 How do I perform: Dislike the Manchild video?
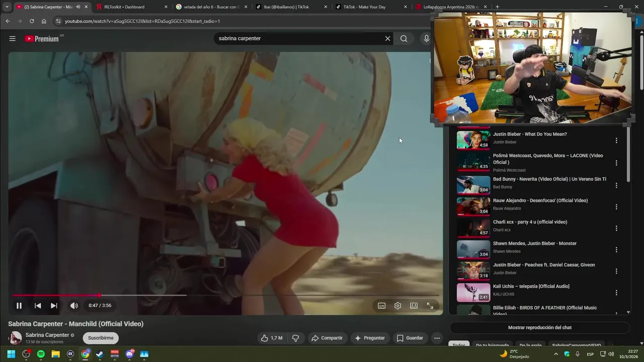(296, 338)
